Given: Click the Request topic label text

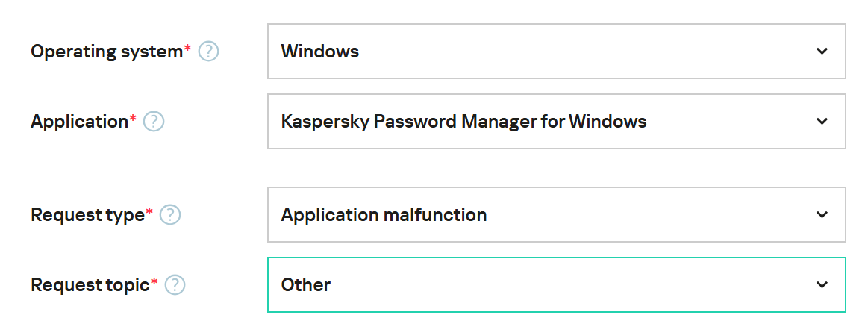Looking at the screenshot, I should pyautogui.click(x=90, y=285).
